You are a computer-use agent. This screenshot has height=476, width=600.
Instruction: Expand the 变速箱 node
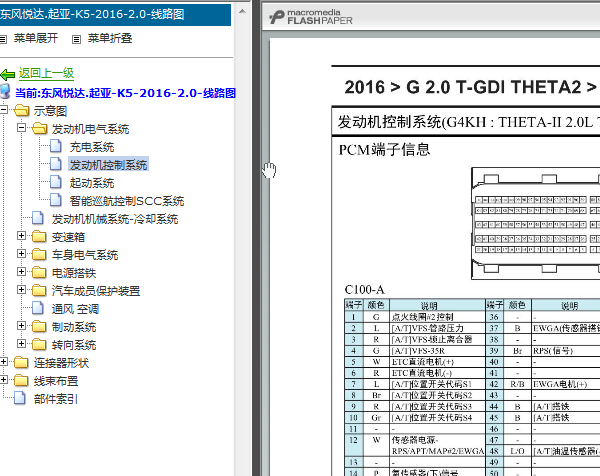[x=22, y=236]
